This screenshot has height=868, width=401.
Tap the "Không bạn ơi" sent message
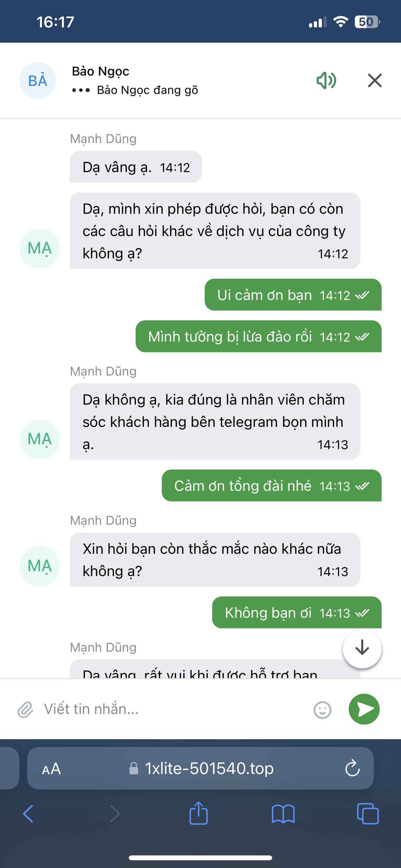click(x=296, y=612)
